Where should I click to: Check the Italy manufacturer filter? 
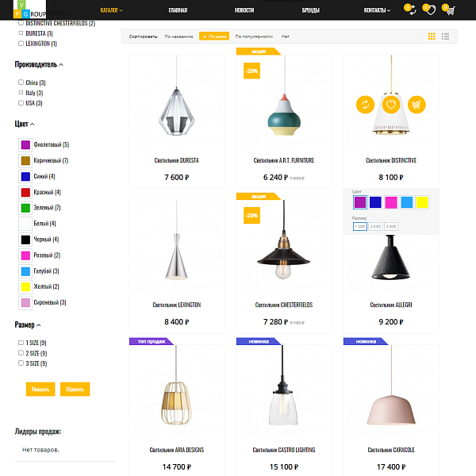pyautogui.click(x=21, y=93)
